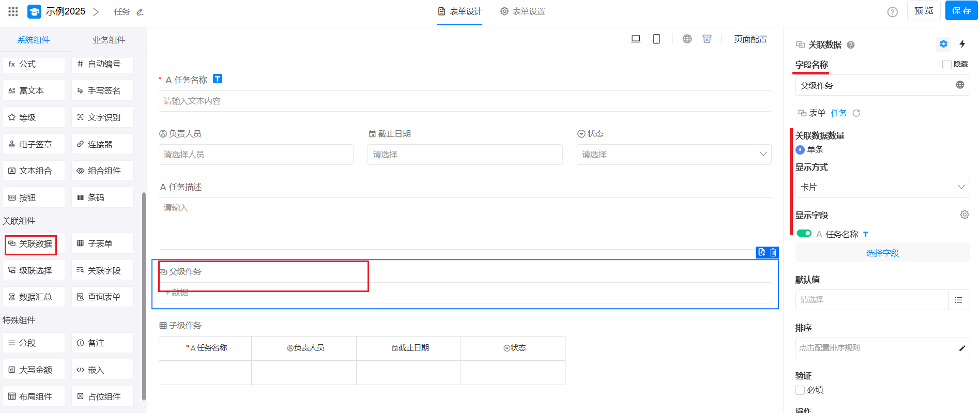Viewport: 980px width, 413px height.
Task: Open the 状态 dropdown in form
Action: coord(673,155)
